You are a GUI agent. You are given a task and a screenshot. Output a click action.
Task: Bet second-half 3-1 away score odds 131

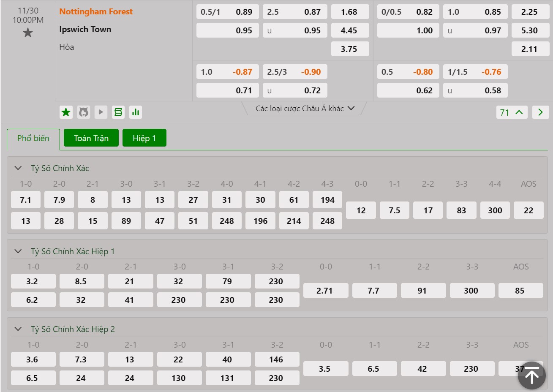(228, 378)
